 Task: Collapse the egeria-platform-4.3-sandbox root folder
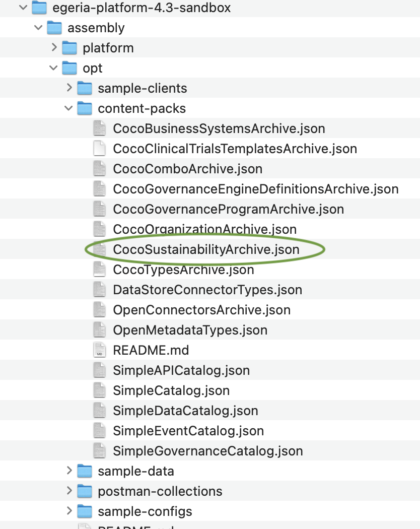point(23,8)
